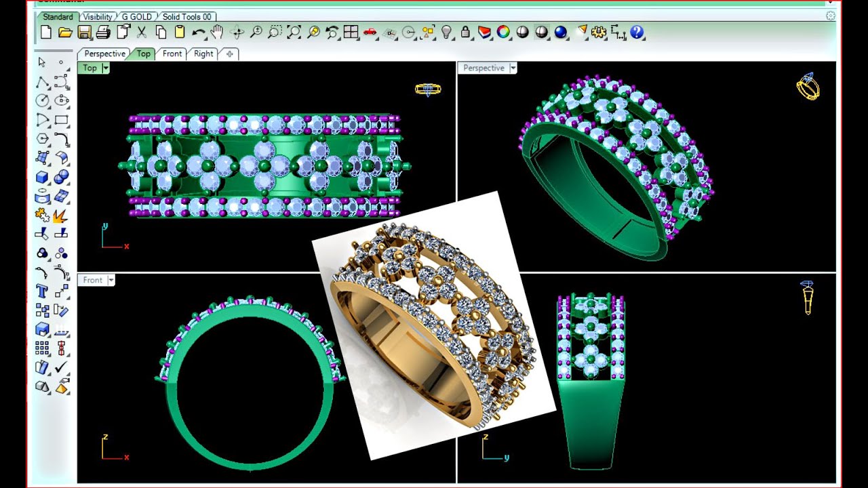The width and height of the screenshot is (868, 488).
Task: Switch to the Visibility toolbar tab
Action: pyautogui.click(x=98, y=17)
